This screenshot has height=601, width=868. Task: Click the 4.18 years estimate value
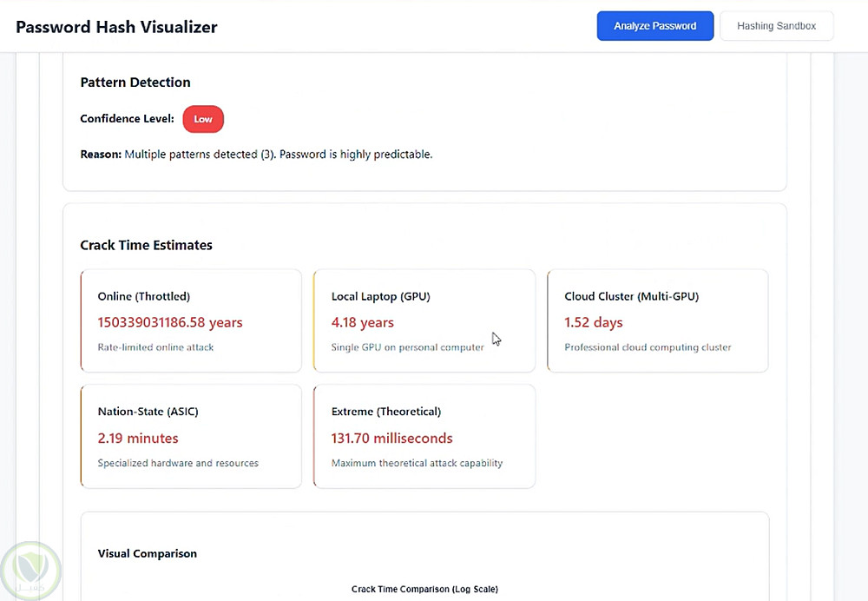(363, 322)
